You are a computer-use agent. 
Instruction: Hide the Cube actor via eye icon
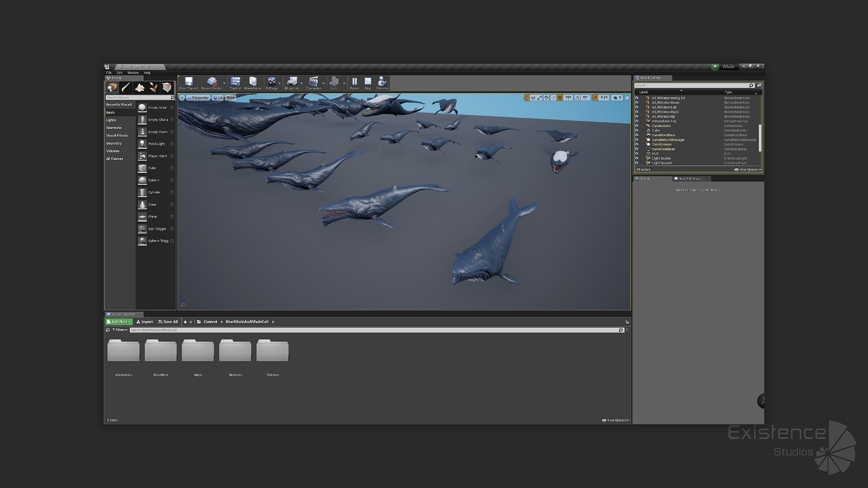(637, 131)
